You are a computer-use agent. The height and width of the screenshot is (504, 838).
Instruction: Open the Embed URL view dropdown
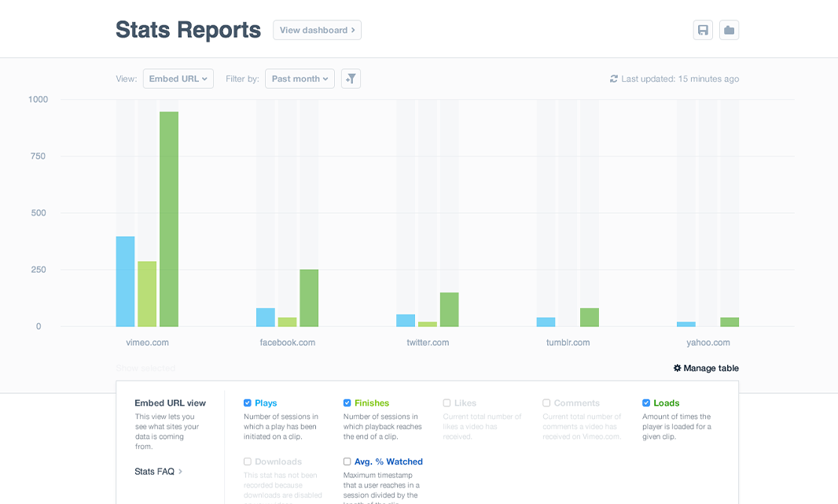[x=178, y=79]
